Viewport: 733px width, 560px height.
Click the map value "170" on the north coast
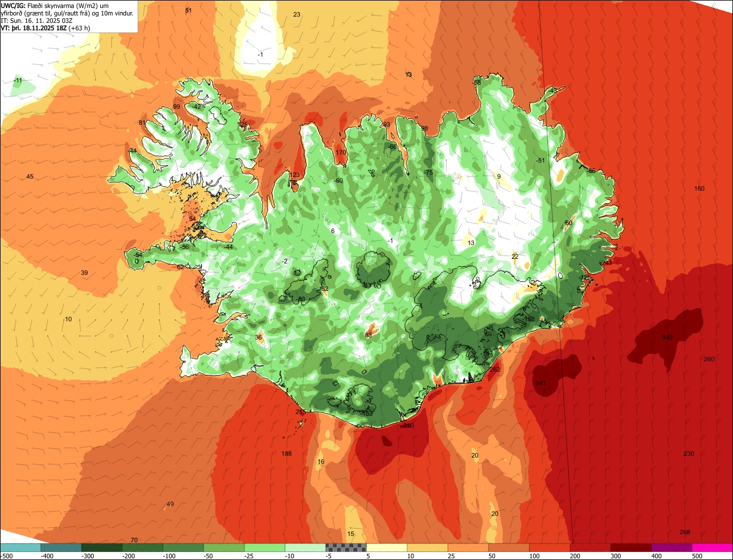point(341,152)
